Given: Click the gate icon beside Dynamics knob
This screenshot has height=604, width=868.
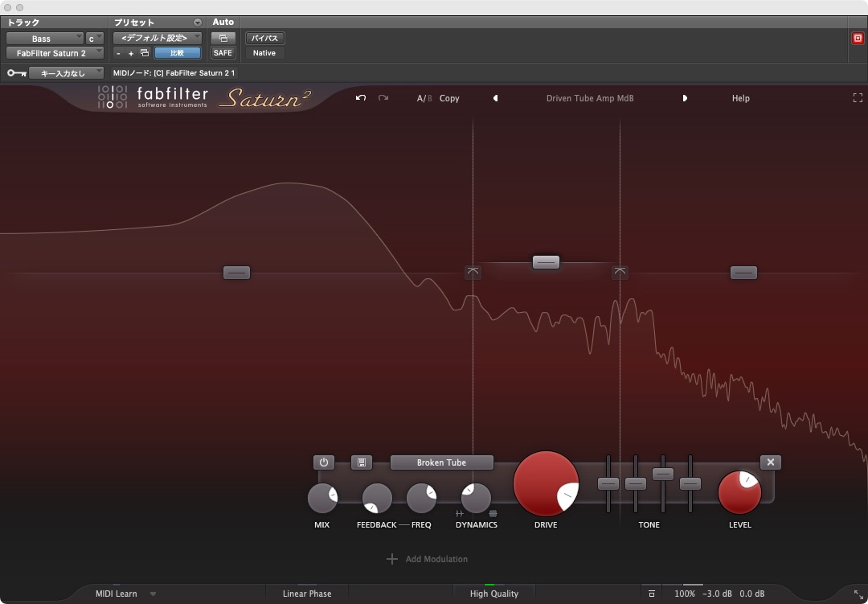Looking at the screenshot, I should [x=460, y=514].
